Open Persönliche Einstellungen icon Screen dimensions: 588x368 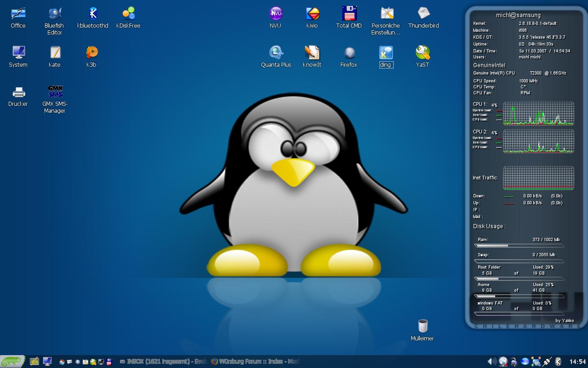point(386,21)
